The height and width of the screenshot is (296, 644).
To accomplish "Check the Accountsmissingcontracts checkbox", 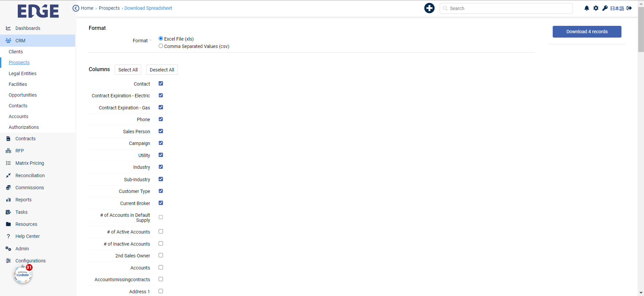I will pos(161,279).
